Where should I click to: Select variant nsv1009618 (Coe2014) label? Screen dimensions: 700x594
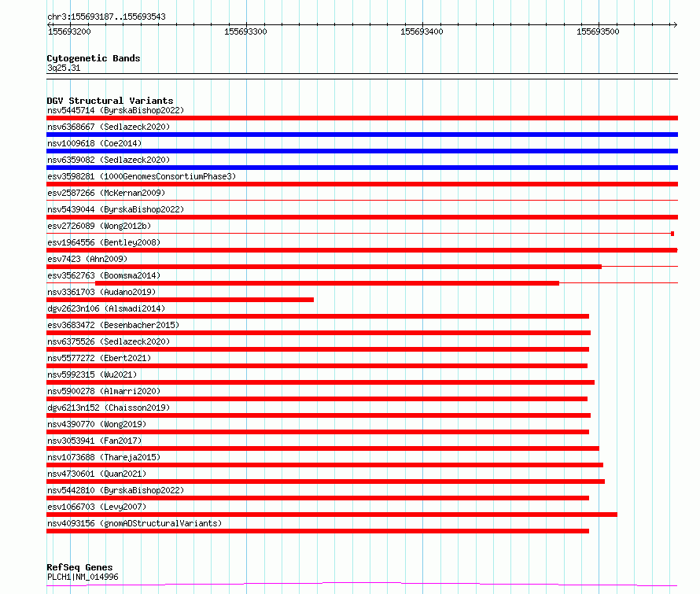(x=94, y=143)
